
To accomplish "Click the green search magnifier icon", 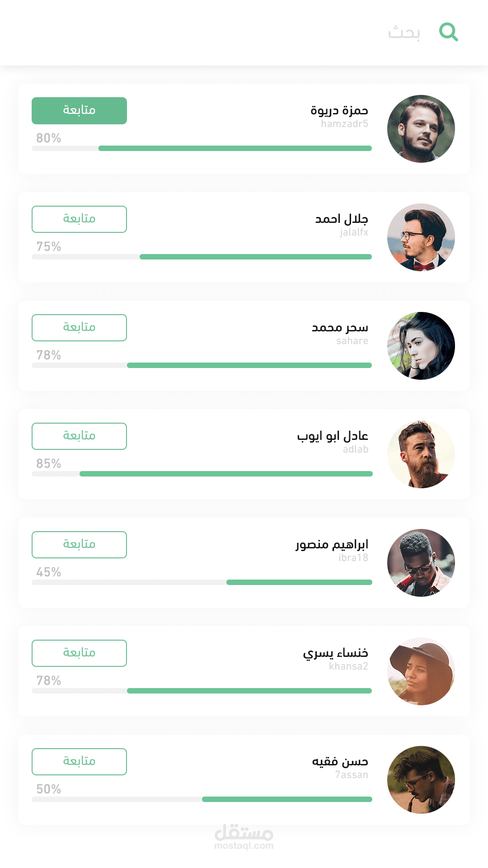I will 449,32.
